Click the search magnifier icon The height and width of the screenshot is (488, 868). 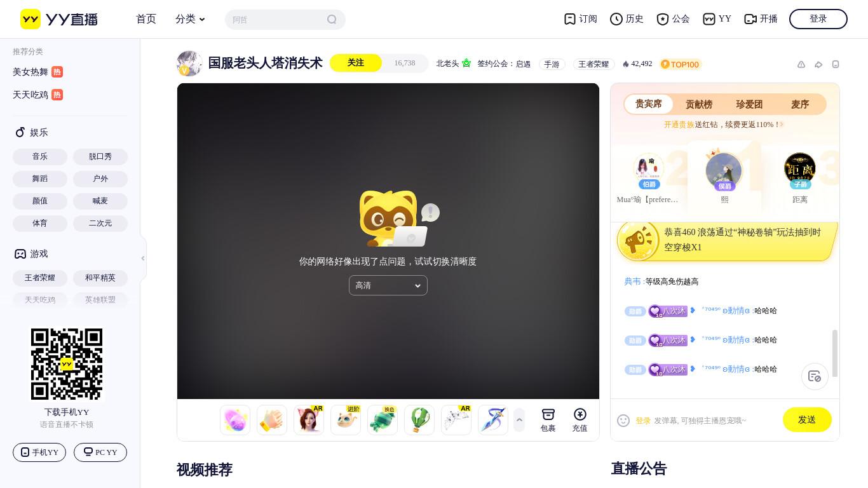[332, 19]
